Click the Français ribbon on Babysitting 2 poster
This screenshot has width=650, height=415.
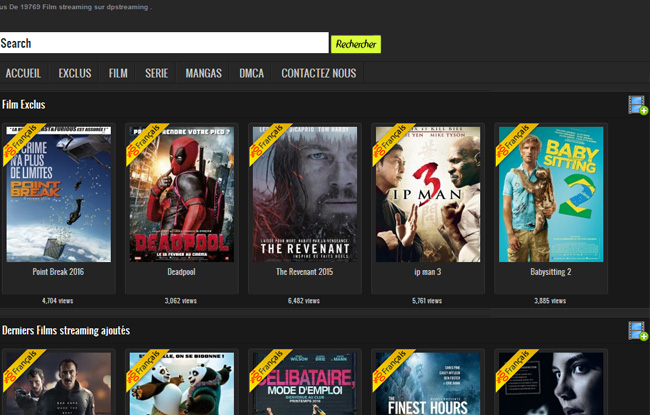(x=517, y=144)
